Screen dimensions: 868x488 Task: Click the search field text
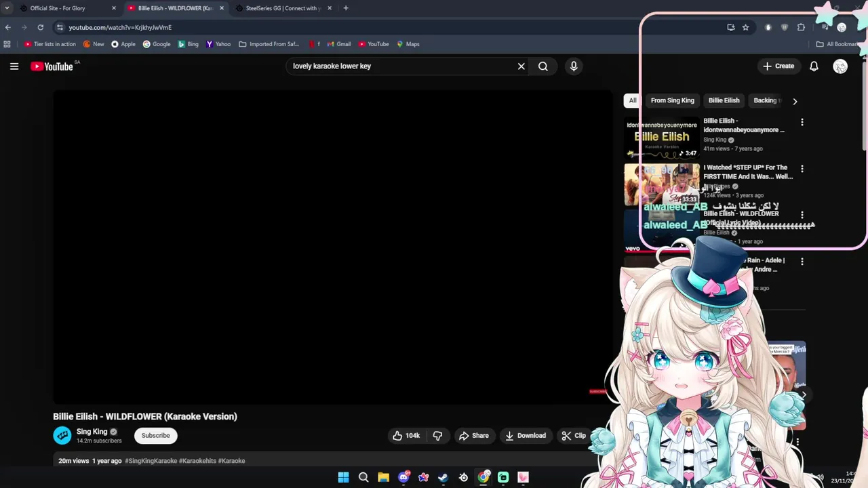(332, 66)
